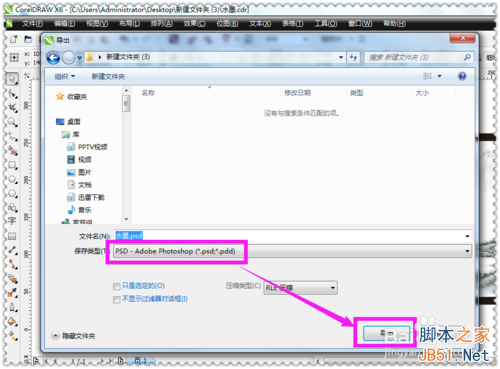The height and width of the screenshot is (369, 500).
Task: Click the New document icon in CorelDRAW toolbar
Action: point(14,39)
